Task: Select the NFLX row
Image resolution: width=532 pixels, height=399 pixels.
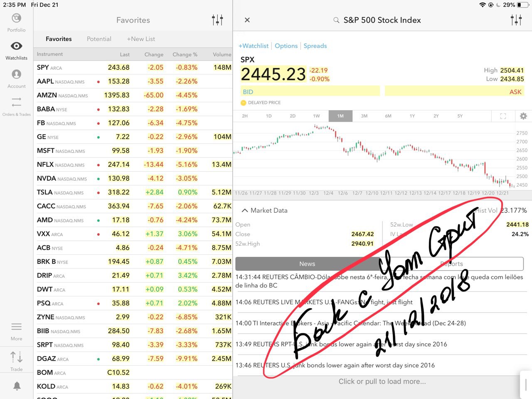Action: 133,165
